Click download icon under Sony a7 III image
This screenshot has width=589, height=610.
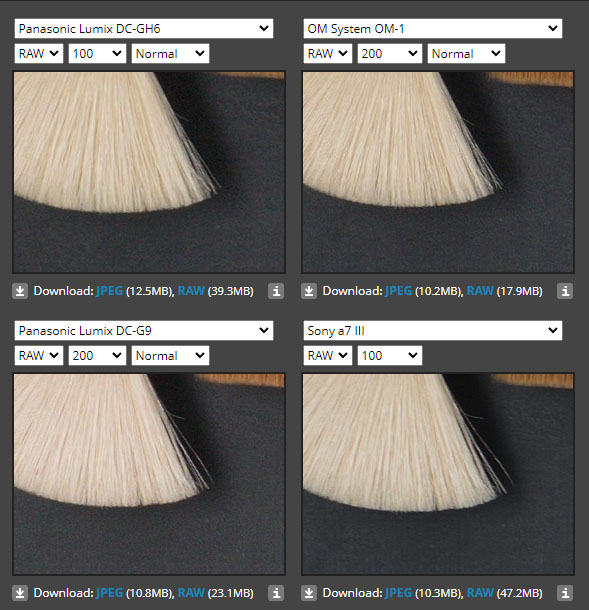[x=309, y=593]
